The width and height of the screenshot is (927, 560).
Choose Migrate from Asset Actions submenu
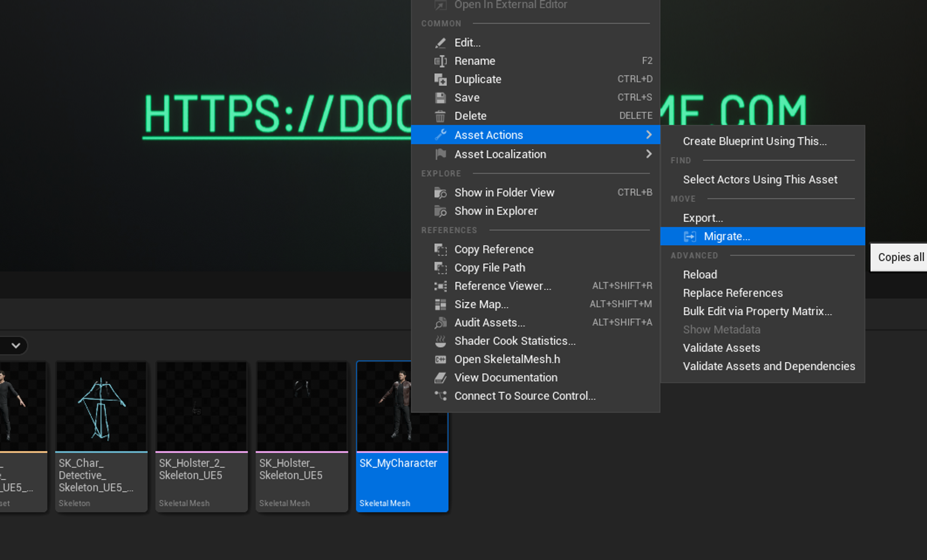click(x=726, y=236)
